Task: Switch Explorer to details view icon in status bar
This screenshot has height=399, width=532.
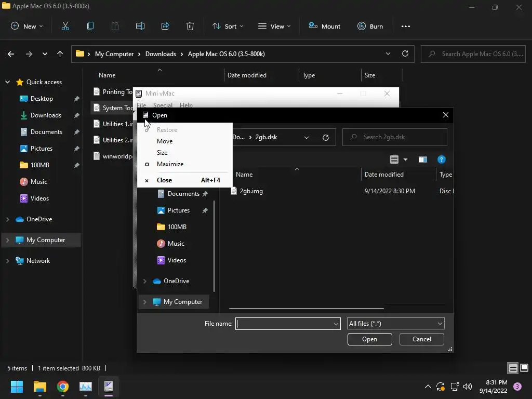Action: click(x=513, y=368)
